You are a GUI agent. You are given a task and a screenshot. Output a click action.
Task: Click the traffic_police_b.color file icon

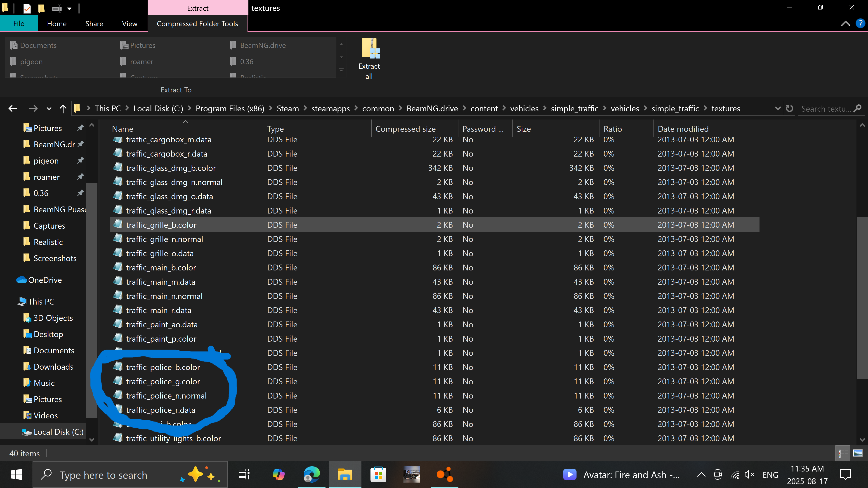click(x=118, y=366)
